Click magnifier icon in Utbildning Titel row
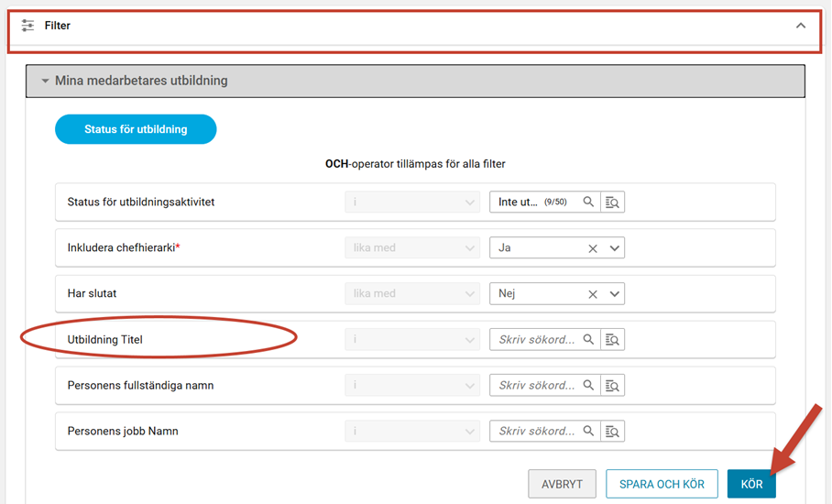Viewport: 832px width, 504px height. (588, 339)
